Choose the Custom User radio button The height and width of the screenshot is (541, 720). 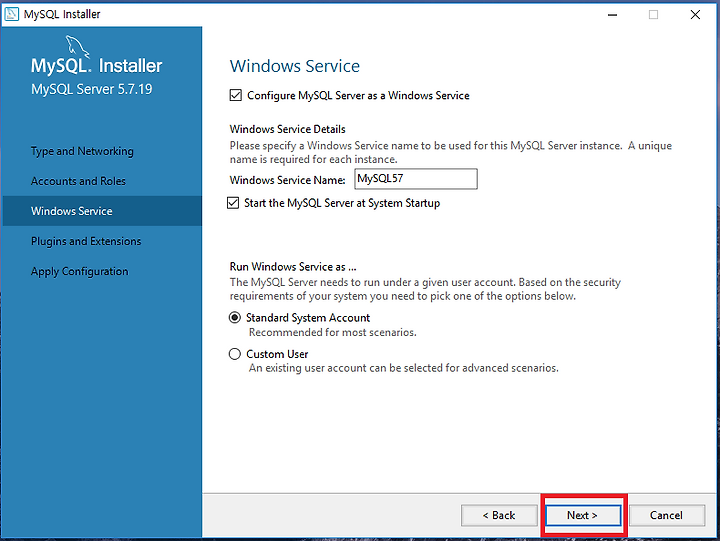pyautogui.click(x=235, y=354)
